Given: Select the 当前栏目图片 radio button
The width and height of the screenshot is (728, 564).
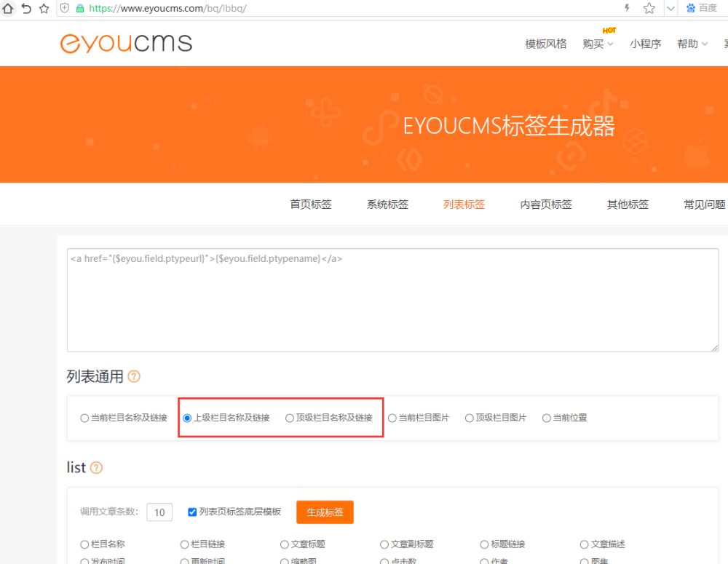Looking at the screenshot, I should (392, 418).
